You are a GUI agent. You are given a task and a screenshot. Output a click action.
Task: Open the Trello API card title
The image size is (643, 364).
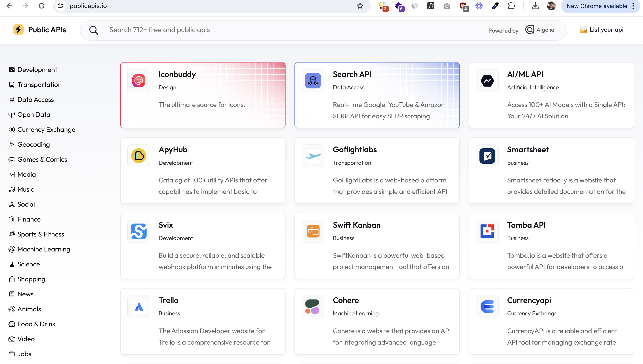pyautogui.click(x=168, y=300)
